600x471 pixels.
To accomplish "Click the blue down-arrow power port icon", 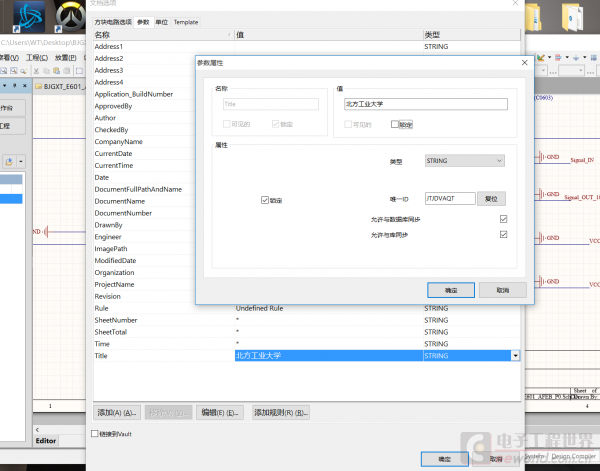I will click(576, 58).
